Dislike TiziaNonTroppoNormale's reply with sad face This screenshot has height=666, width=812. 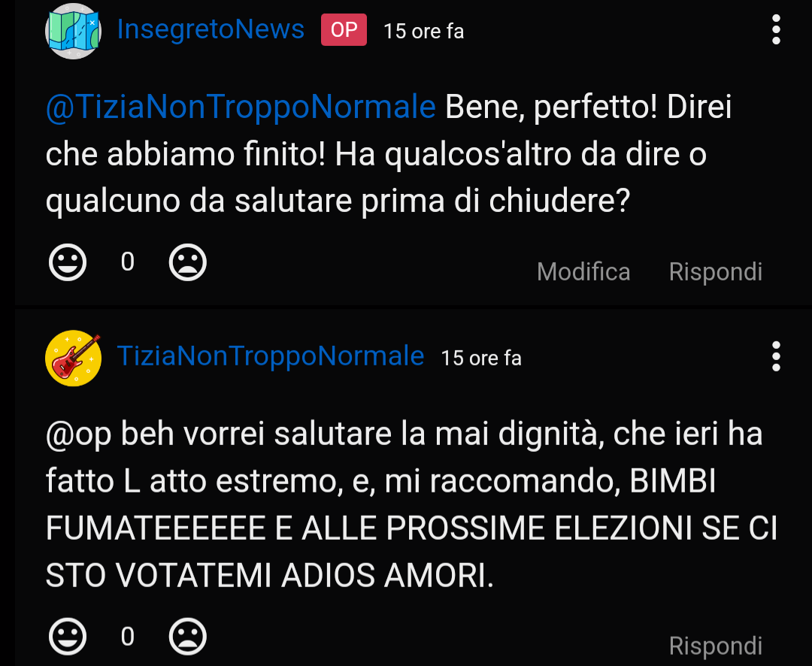(x=187, y=637)
